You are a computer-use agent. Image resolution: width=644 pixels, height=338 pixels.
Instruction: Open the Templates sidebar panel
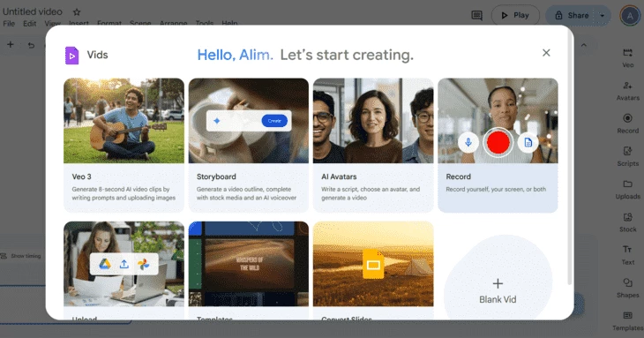click(x=627, y=320)
